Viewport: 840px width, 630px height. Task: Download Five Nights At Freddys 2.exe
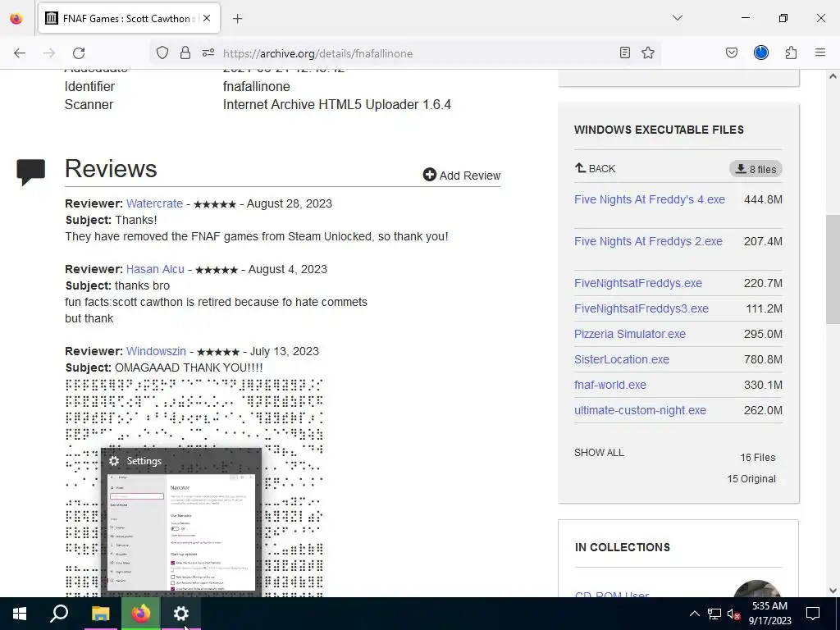tap(648, 241)
